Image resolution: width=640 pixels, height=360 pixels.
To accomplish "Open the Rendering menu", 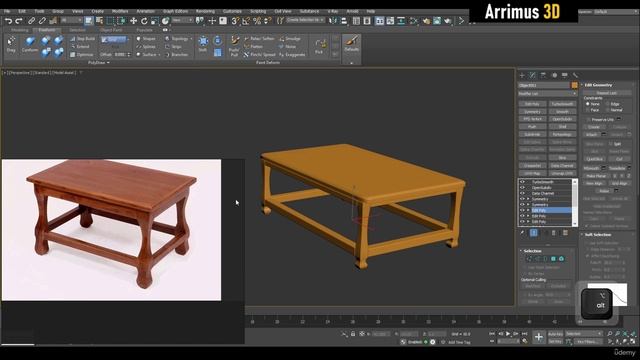I will point(205,11).
